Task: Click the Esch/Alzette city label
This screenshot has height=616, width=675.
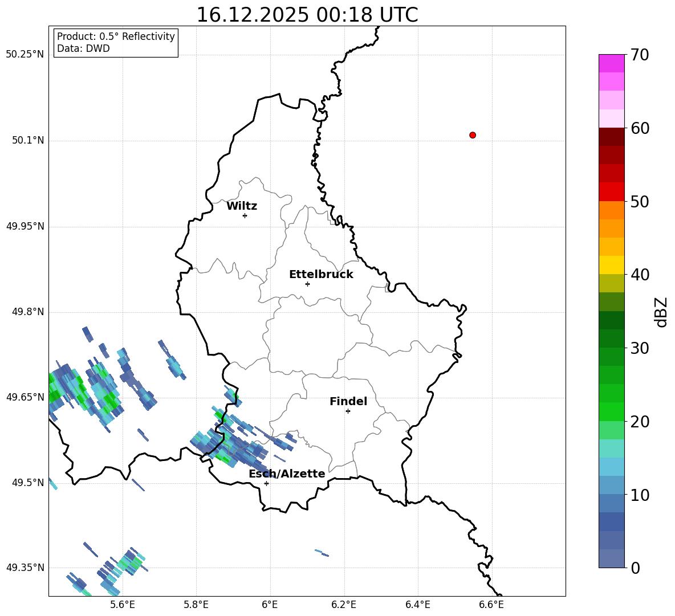Action: 287,474
